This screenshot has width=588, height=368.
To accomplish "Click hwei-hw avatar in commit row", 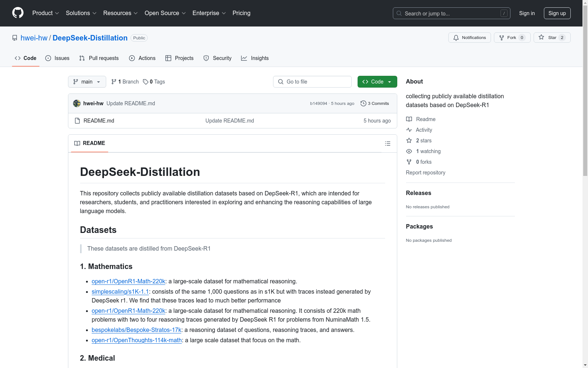I will pyautogui.click(x=77, y=103).
